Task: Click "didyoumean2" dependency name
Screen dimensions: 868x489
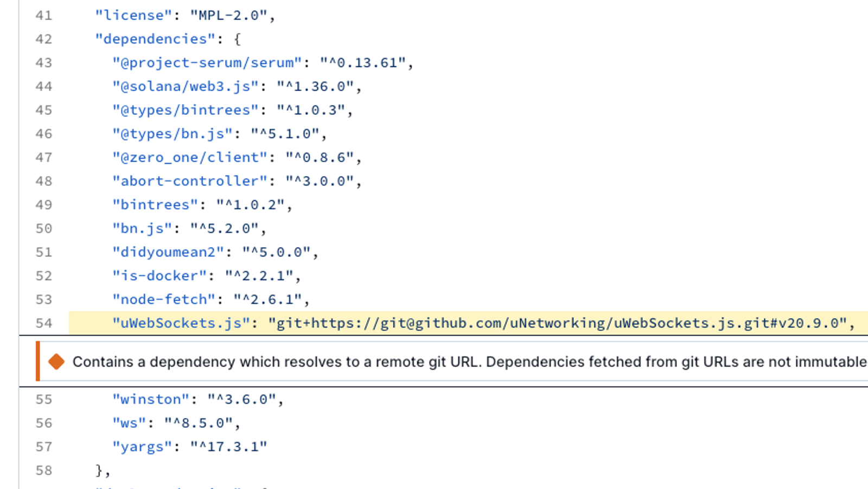Action: click(168, 252)
